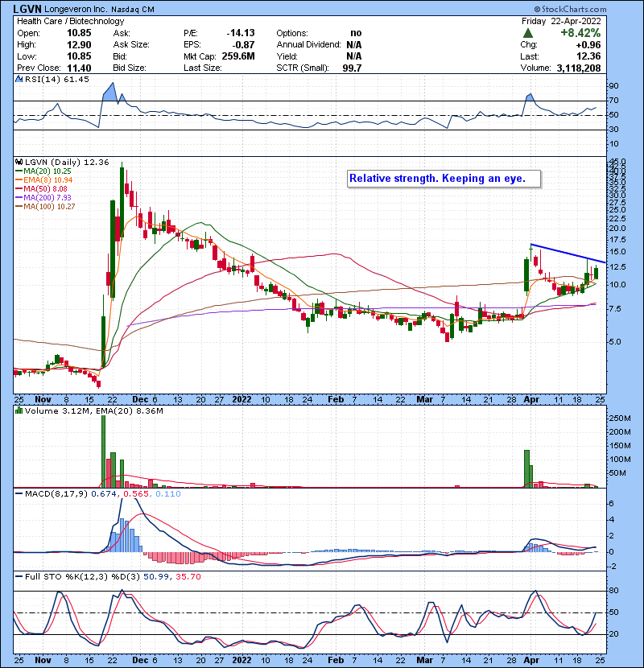Click the MACD histogram value 0.110

coord(168,494)
